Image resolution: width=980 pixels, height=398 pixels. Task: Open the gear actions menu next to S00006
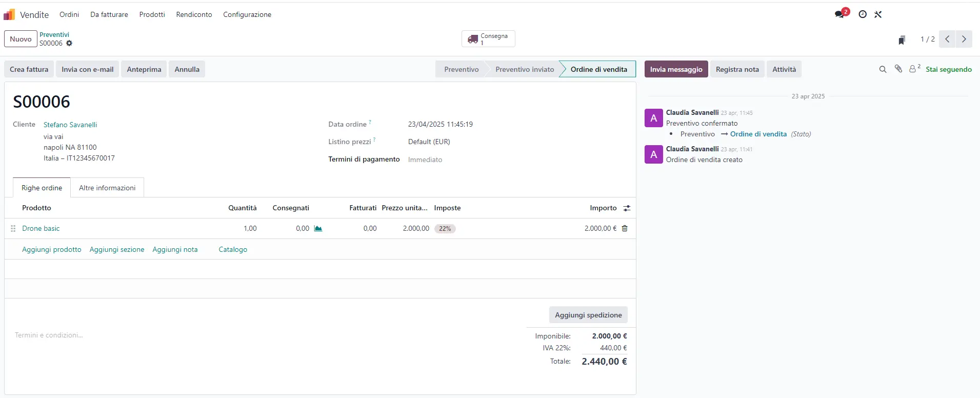coord(69,44)
